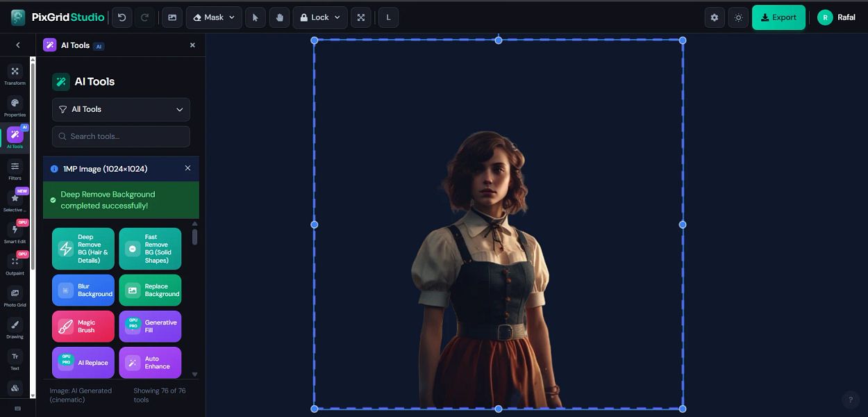This screenshot has width=868, height=417.
Task: Click the Export button
Action: 778,17
